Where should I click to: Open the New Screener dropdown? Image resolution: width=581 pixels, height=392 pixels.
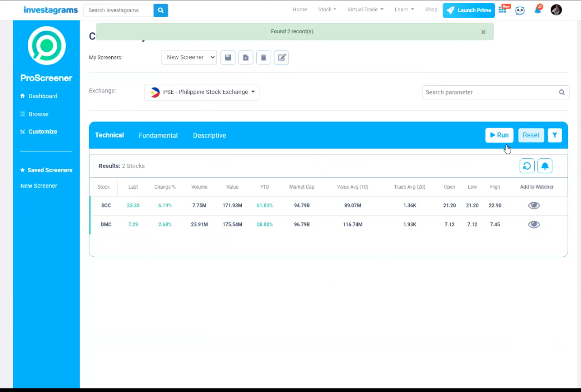[x=189, y=57]
